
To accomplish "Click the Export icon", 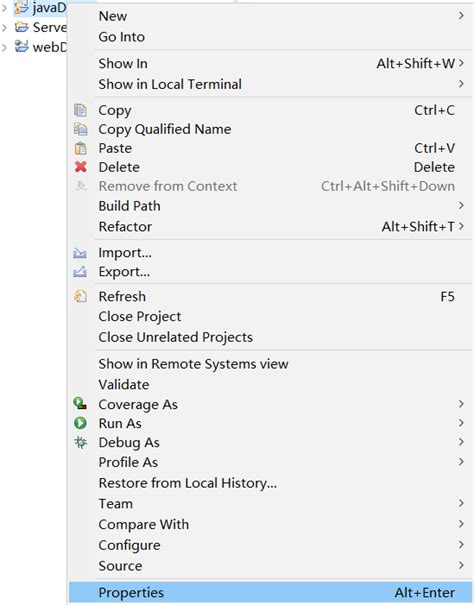I will coord(80,272).
